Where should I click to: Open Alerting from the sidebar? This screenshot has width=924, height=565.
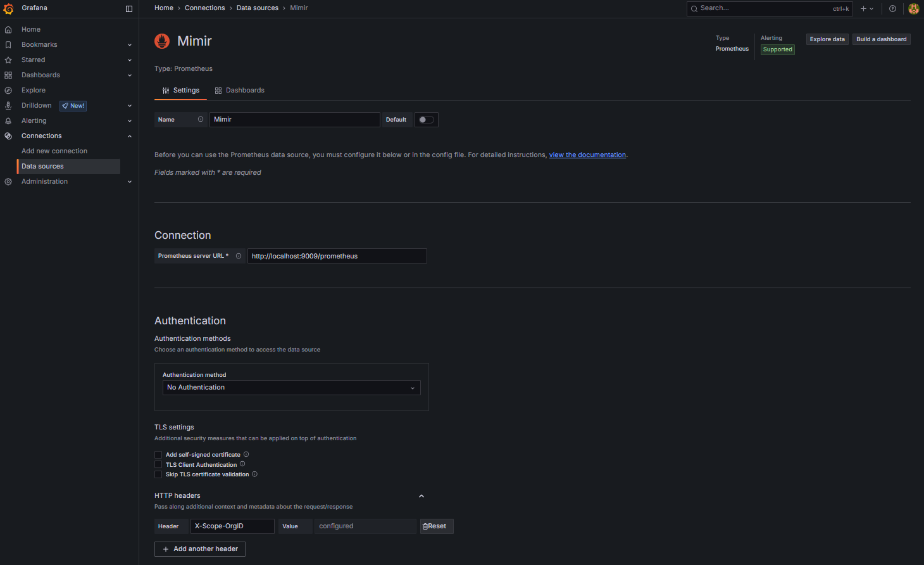coord(34,120)
